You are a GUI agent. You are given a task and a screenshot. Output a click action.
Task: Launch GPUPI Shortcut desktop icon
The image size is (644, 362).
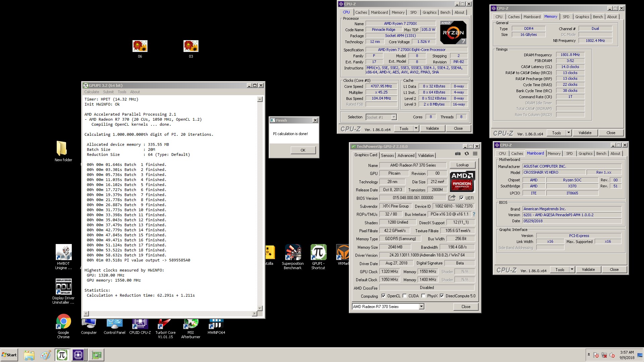point(318,257)
